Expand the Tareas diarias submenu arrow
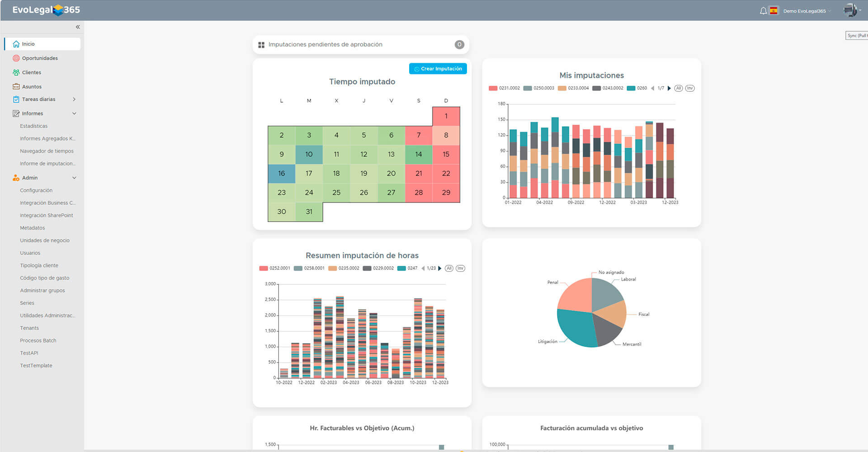Screen dimensions: 868x452 point(74,99)
